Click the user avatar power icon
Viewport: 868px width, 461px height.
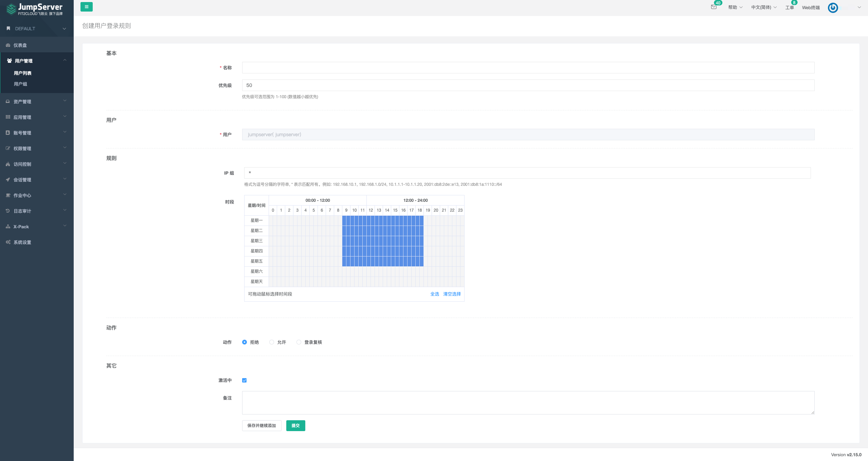coord(833,7)
